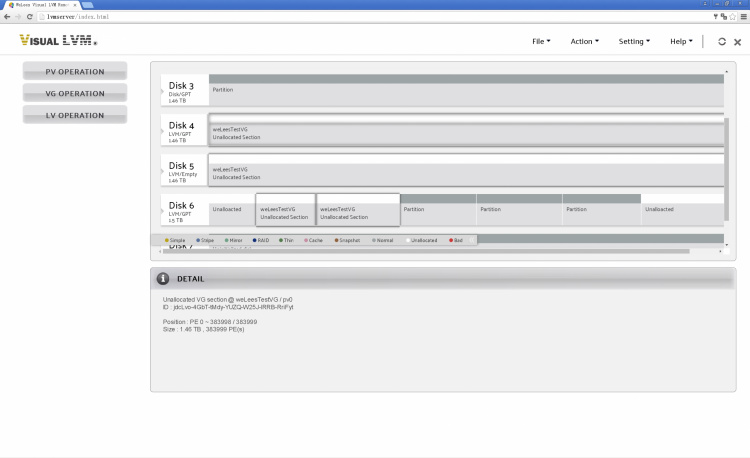Expand the Disk 3 row arrow

(x=164, y=91)
